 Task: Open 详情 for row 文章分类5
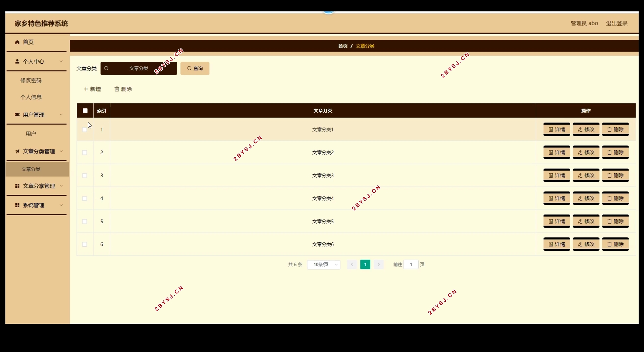[557, 221]
